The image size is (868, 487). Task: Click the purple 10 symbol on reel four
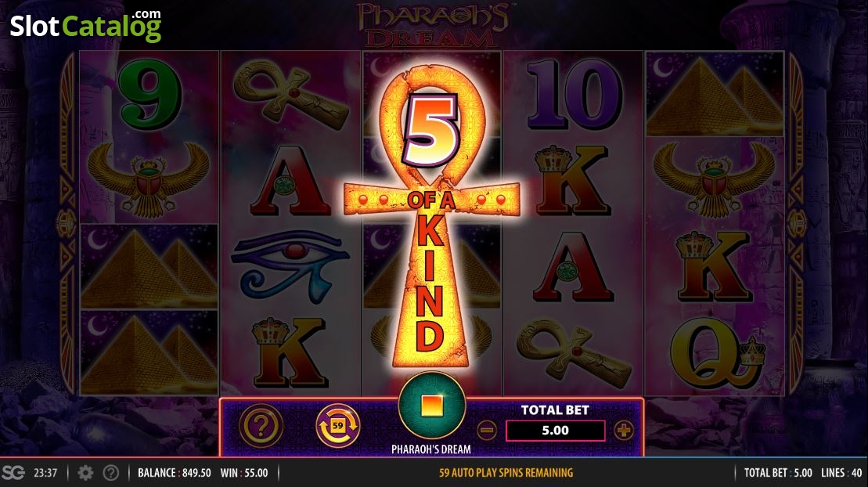tap(574, 94)
